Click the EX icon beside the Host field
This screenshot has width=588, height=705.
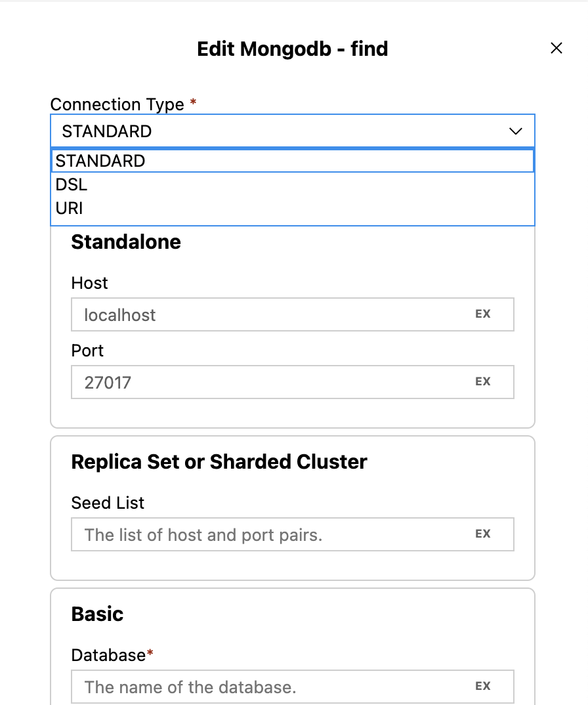483,314
